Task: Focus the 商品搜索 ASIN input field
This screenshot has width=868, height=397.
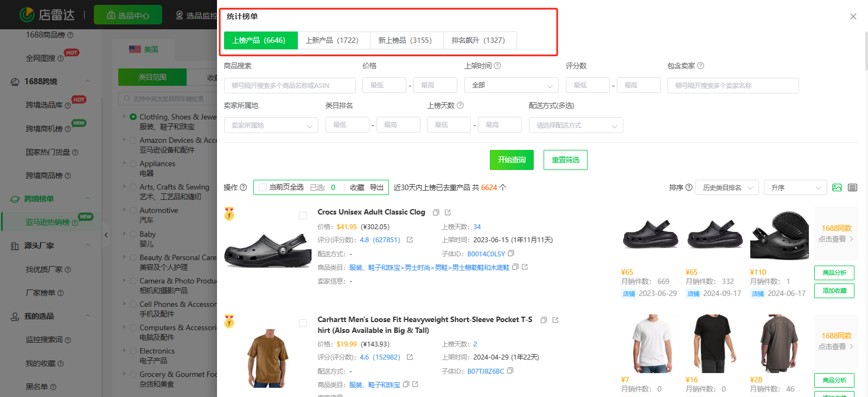Action: pyautogui.click(x=290, y=85)
